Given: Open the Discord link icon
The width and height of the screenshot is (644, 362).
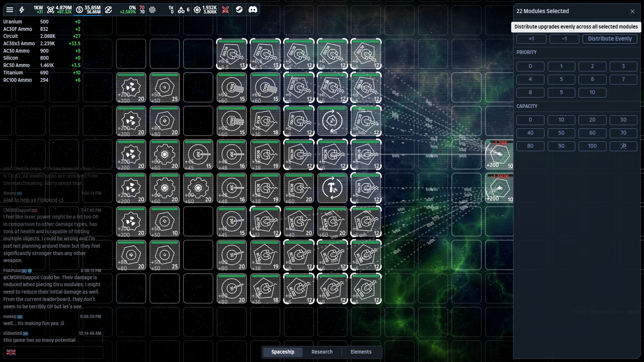Looking at the screenshot, I should pyautogui.click(x=253, y=10).
